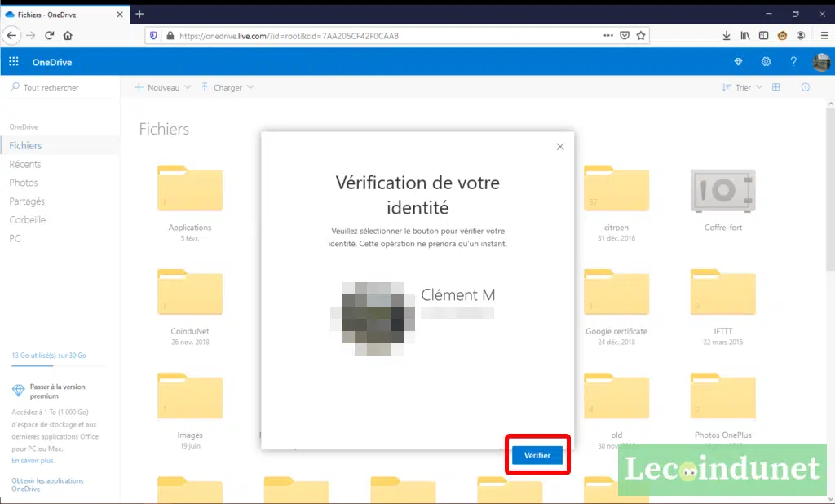Switch the file view layout grid icon

coord(776,87)
